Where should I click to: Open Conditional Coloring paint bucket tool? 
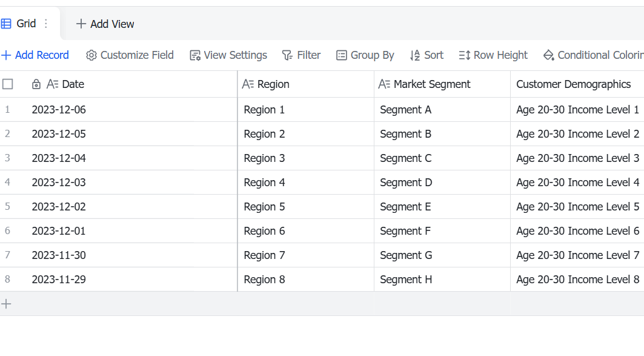tap(548, 55)
